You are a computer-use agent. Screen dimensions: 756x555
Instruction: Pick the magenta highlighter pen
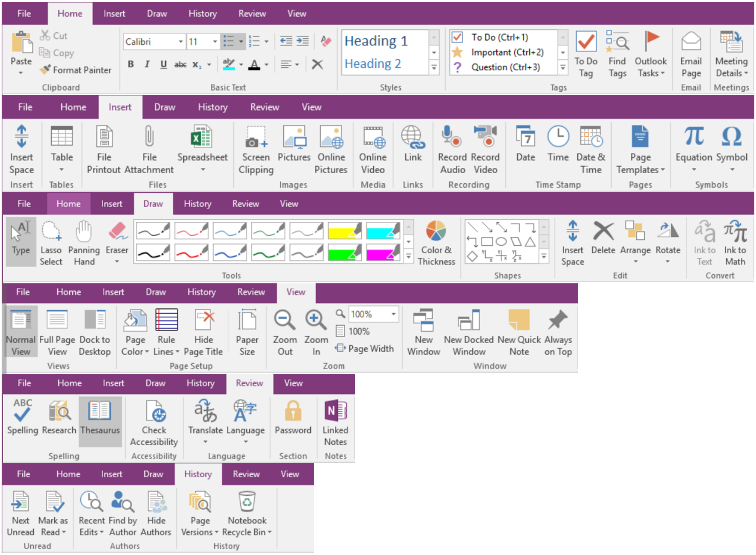point(383,253)
